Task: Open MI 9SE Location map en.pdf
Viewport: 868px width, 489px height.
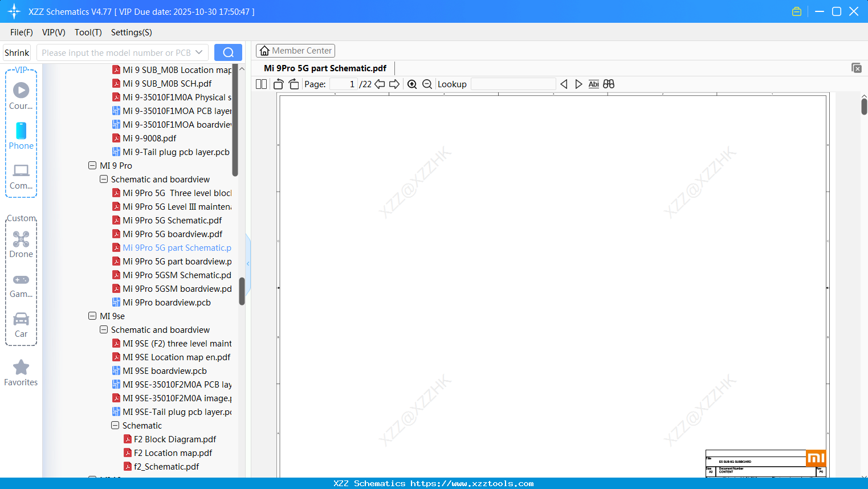Action: (171, 357)
